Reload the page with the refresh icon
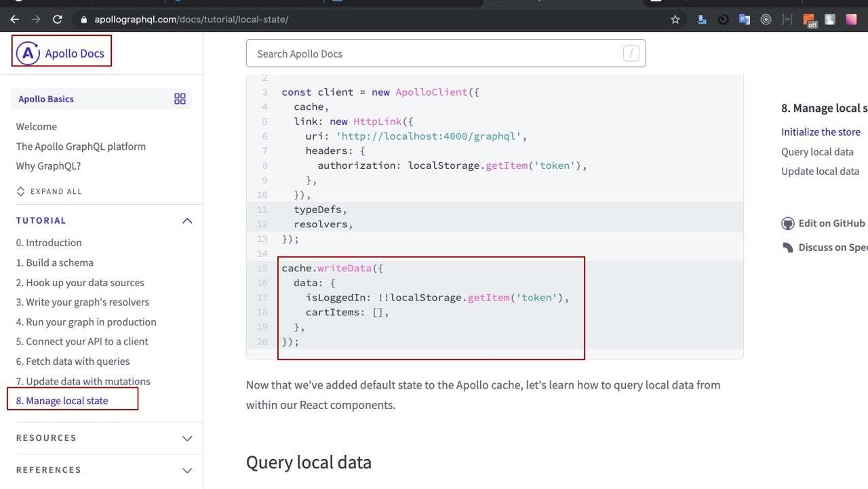Screen dimensions: 868x489 [x=58, y=20]
